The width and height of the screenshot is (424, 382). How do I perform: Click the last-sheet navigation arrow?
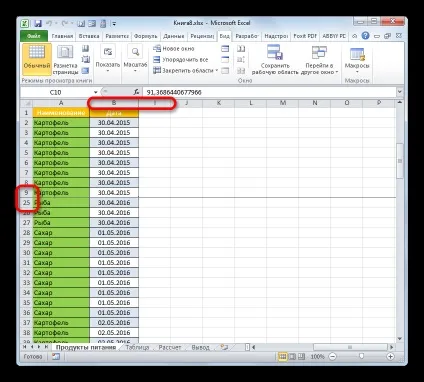46,347
